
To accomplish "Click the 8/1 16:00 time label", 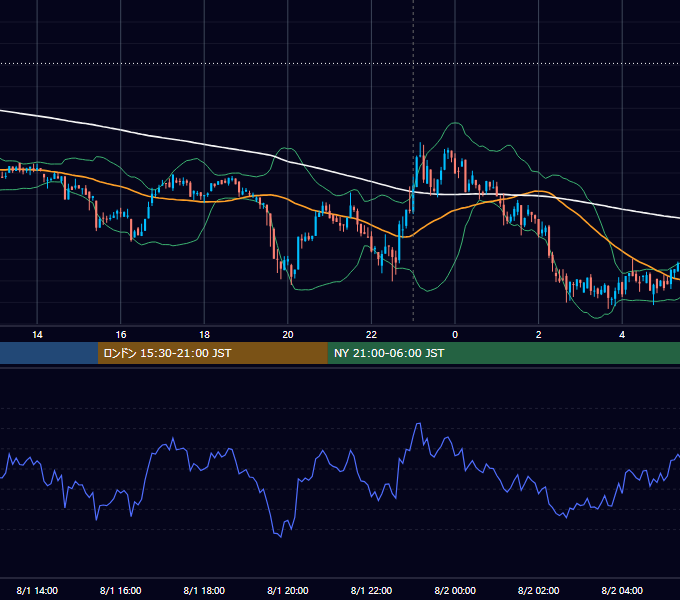I will [x=121, y=590].
